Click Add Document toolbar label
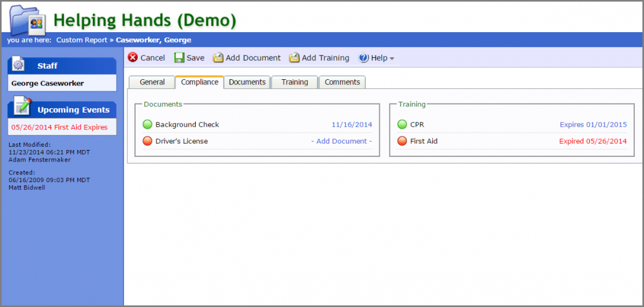The image size is (644, 307). pos(253,58)
